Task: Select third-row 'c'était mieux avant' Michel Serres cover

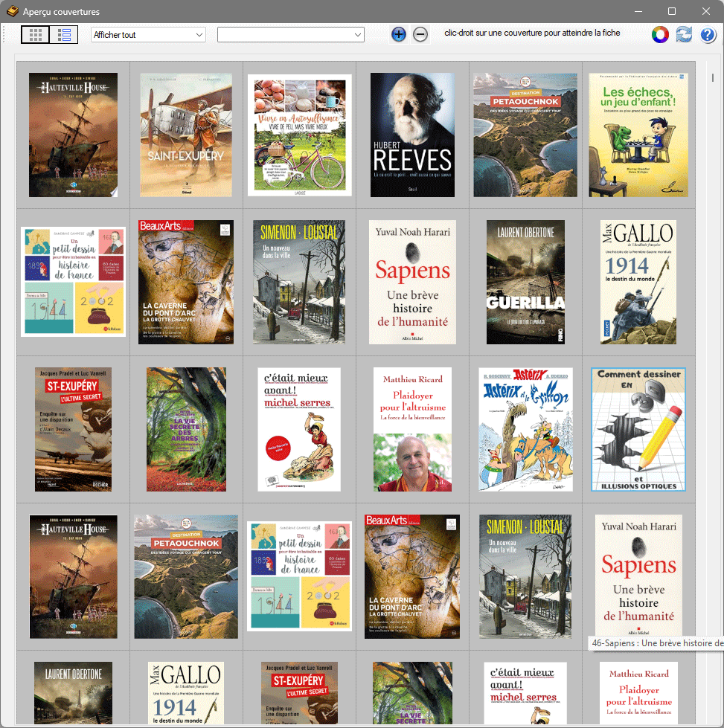Action: pos(299,430)
